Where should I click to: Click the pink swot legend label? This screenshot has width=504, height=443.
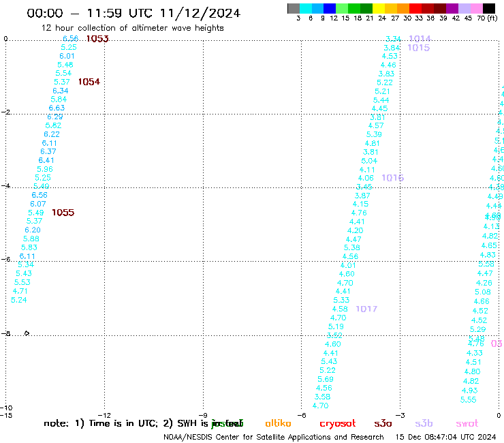(x=467, y=423)
